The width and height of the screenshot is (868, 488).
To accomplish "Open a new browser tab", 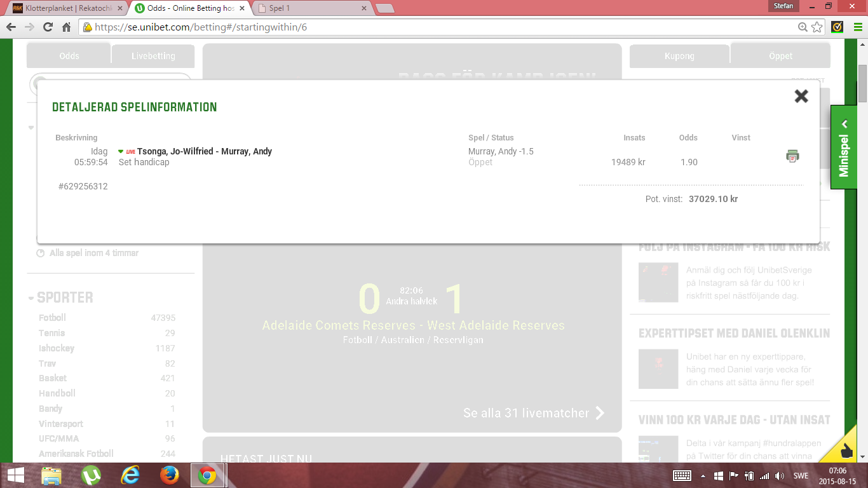I will [x=384, y=8].
